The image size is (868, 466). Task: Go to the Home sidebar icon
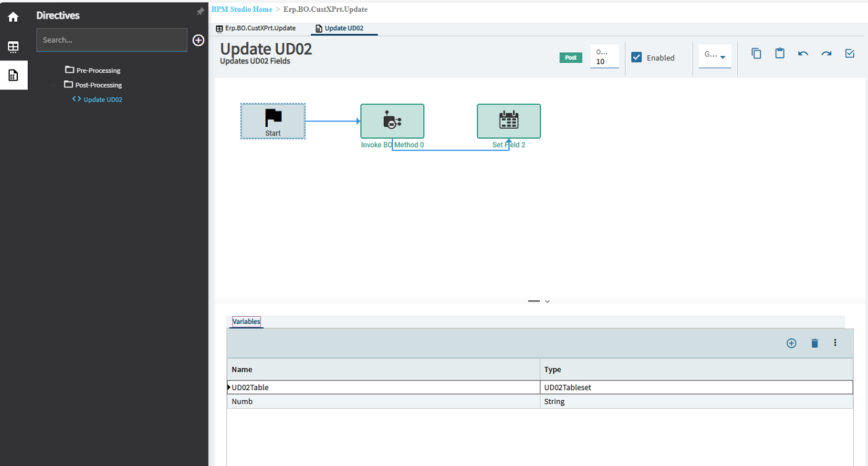(13, 17)
